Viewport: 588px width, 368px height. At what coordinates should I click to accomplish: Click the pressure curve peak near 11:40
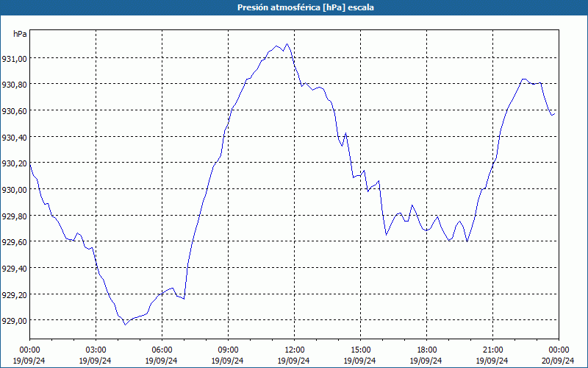tap(287, 44)
